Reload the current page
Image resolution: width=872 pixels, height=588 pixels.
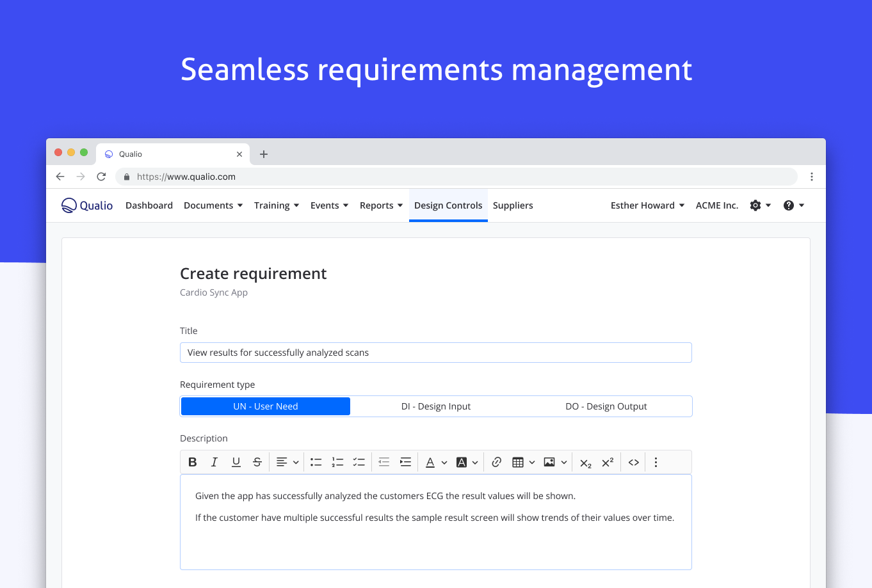[x=101, y=177]
